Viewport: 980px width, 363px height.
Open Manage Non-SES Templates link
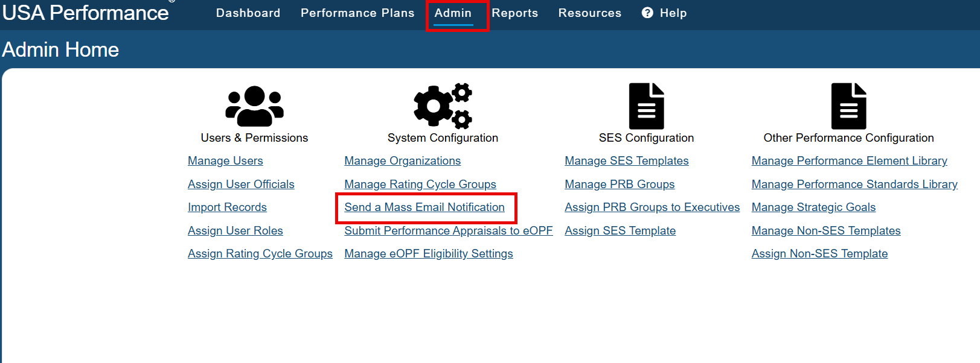click(826, 231)
